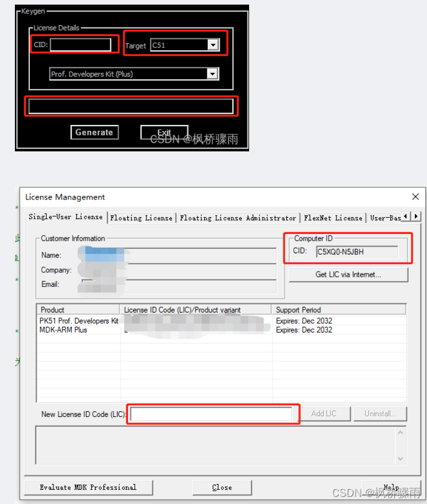Click the message box scroll down arrow

(400, 458)
